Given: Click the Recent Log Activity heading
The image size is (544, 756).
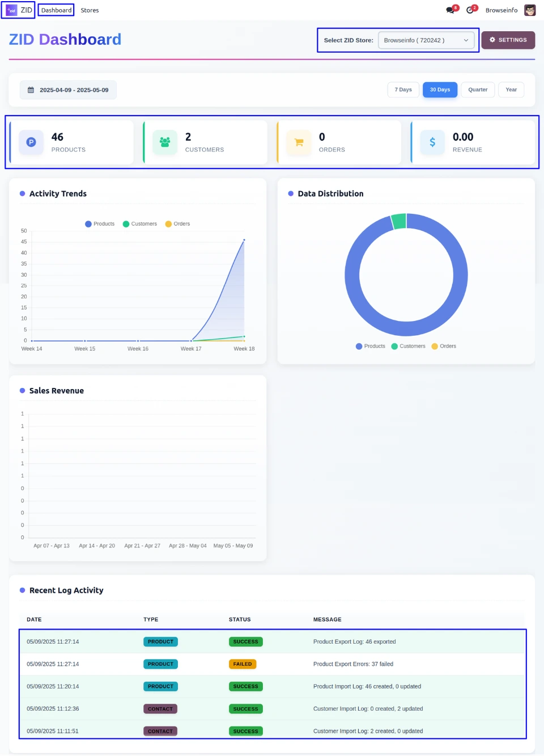Looking at the screenshot, I should coord(66,590).
